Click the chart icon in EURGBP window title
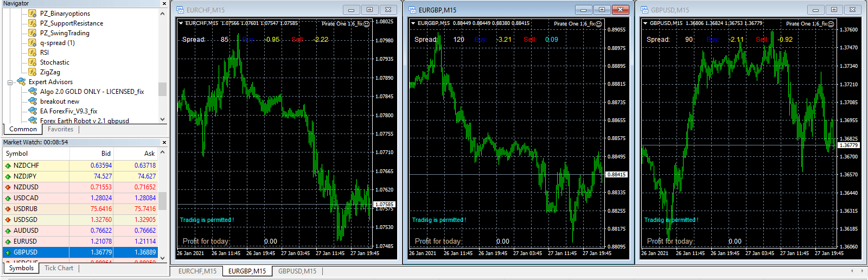 click(x=412, y=10)
